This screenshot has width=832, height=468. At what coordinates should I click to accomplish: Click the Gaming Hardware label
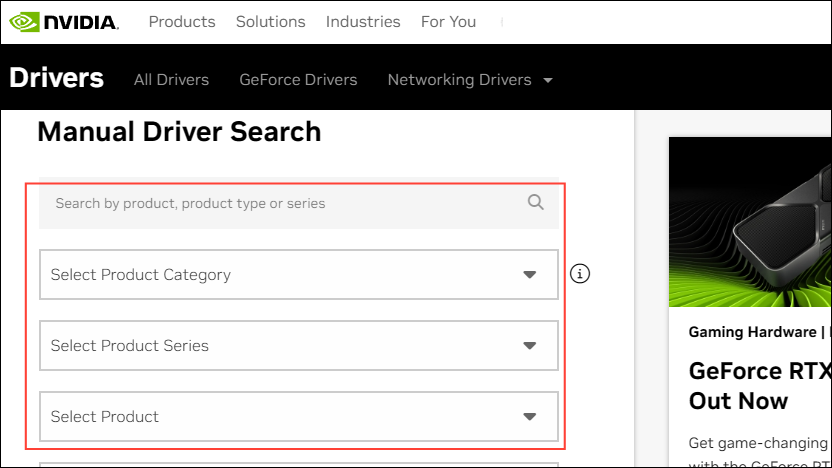pyautogui.click(x=752, y=332)
